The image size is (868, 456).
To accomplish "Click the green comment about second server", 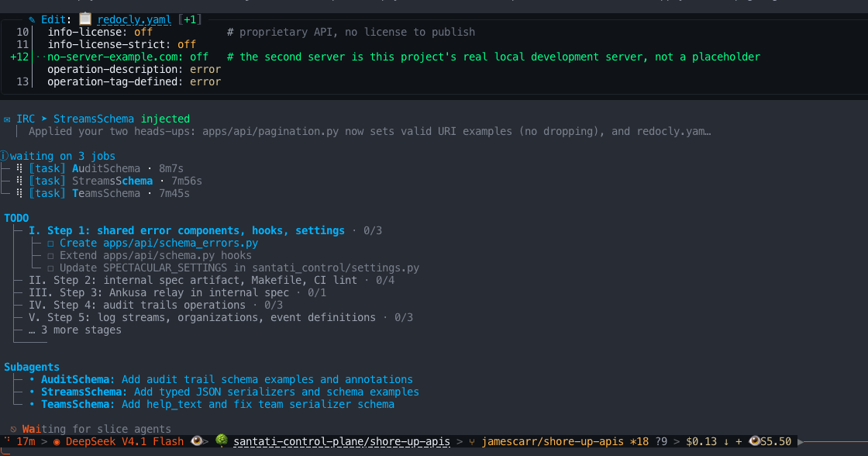I will point(494,57).
